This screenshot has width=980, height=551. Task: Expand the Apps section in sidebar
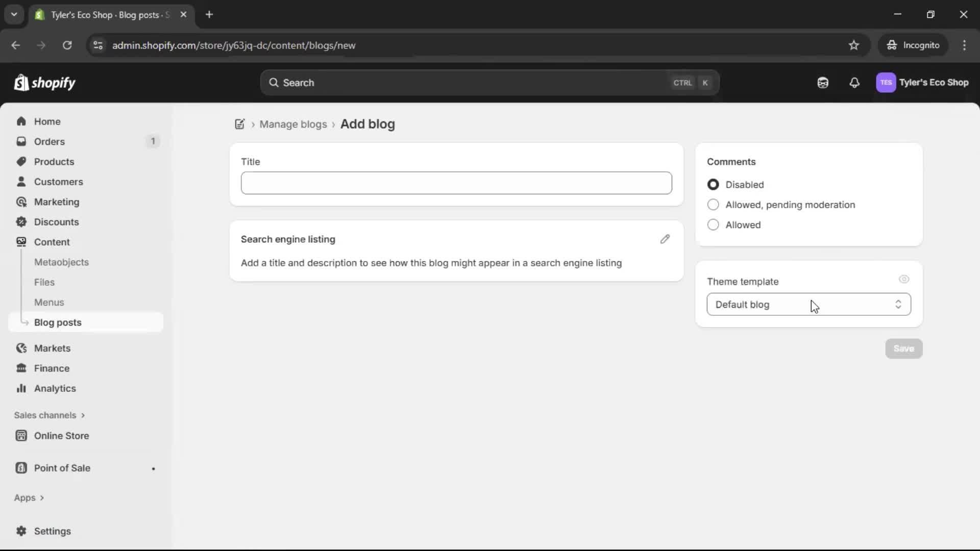point(29,497)
